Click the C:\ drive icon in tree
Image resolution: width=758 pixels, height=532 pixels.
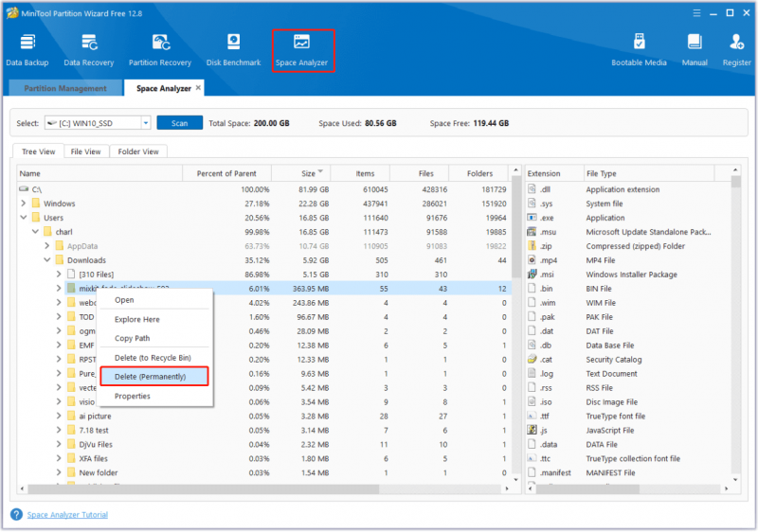click(24, 189)
